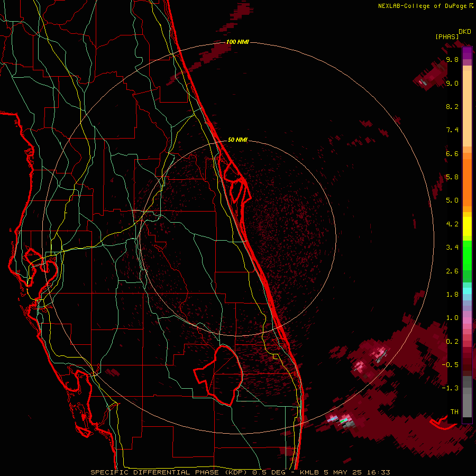
Task: Pick the orange segment of the color bar
Action: click(x=467, y=182)
